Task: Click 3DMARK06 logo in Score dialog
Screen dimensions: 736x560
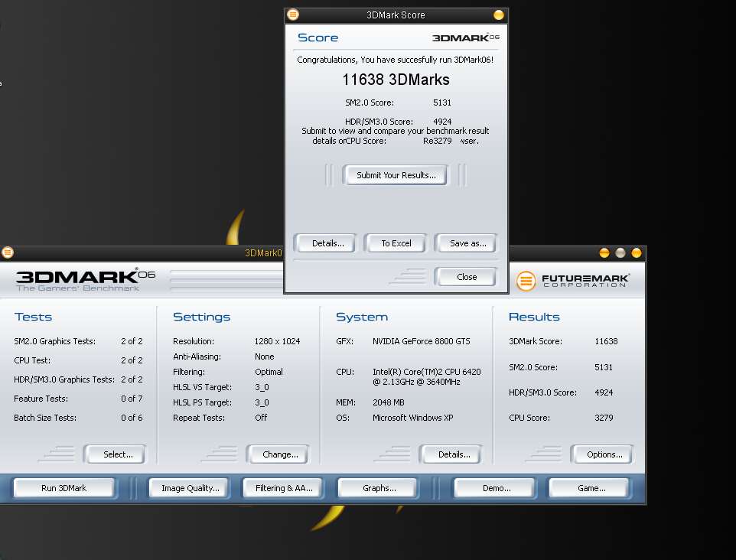Action: point(465,37)
